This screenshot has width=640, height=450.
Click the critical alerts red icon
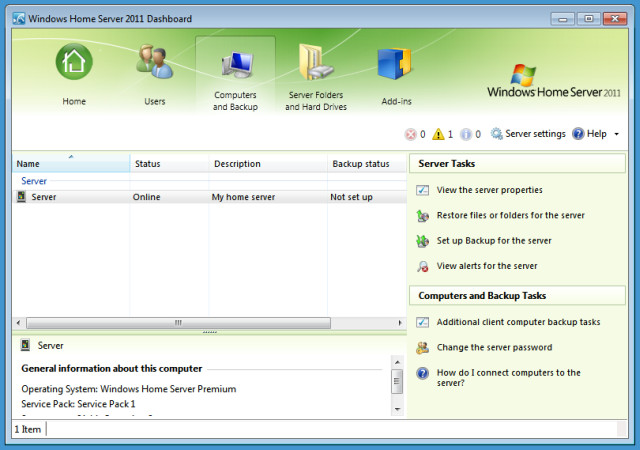tap(410, 134)
